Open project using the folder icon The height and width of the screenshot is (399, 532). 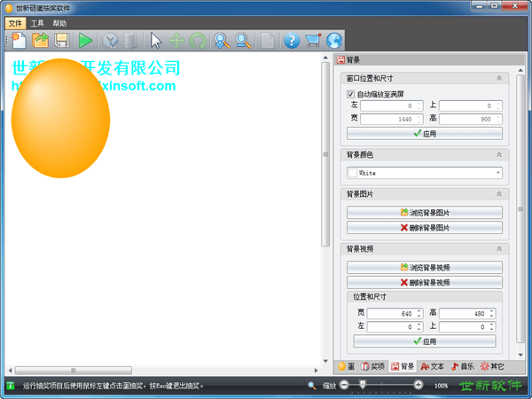coord(41,40)
